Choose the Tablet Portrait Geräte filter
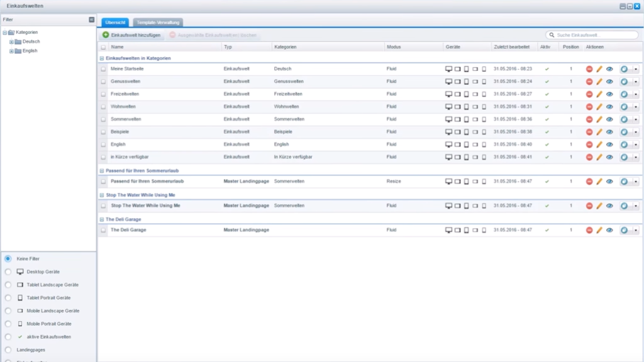The width and height of the screenshot is (644, 362). click(x=8, y=298)
